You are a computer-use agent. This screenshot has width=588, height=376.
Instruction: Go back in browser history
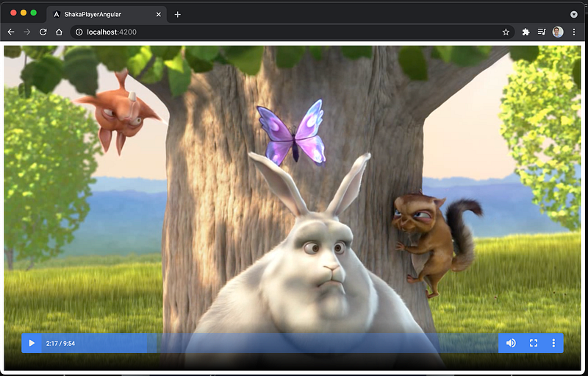pyautogui.click(x=11, y=32)
